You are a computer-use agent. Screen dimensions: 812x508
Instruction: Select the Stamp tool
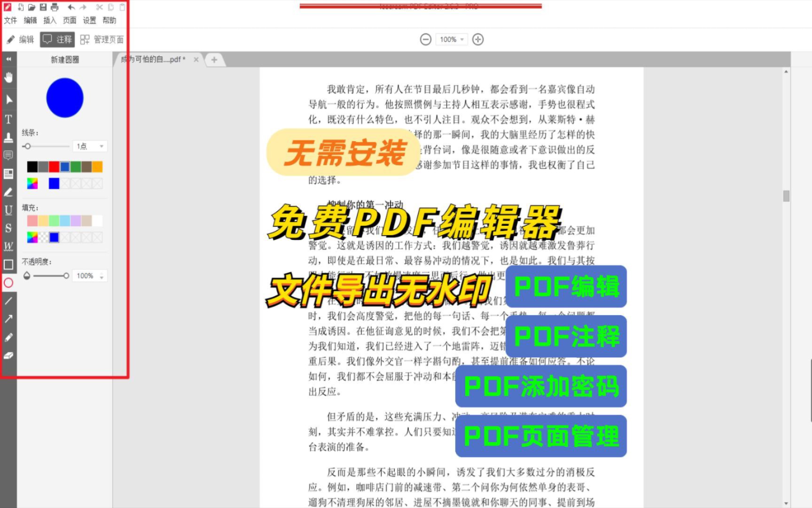click(x=8, y=137)
